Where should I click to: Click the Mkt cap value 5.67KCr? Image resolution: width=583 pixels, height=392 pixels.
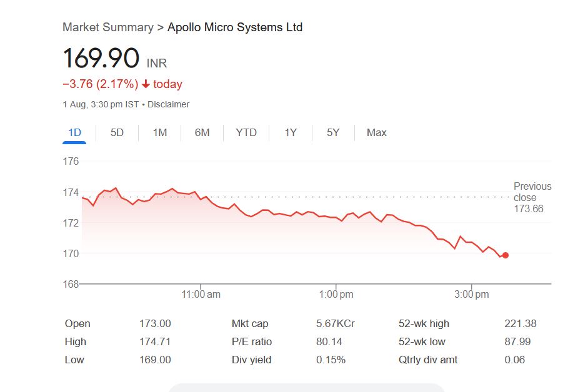pos(336,323)
